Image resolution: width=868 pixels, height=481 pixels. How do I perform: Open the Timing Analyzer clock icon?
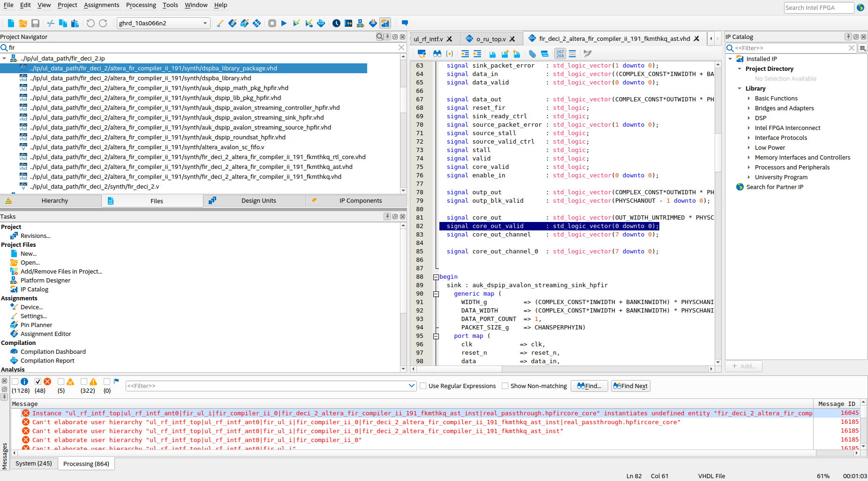point(336,23)
